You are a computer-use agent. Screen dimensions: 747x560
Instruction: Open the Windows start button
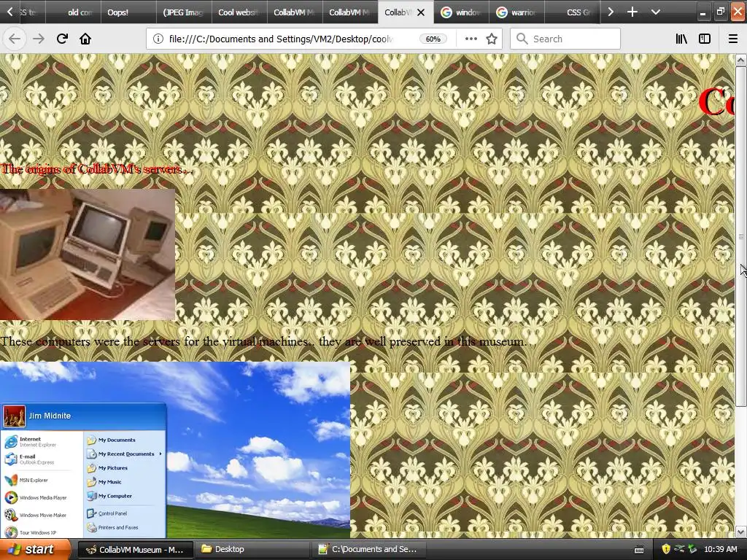(x=35, y=549)
